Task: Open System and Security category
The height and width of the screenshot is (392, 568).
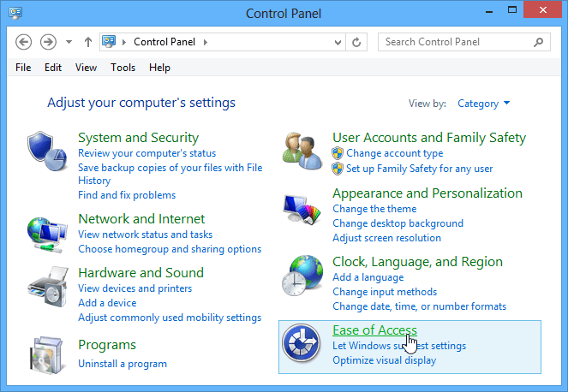Action: tap(139, 138)
